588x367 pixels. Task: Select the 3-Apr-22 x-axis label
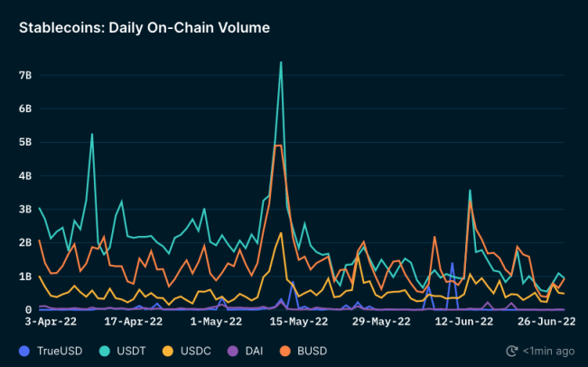(x=51, y=322)
